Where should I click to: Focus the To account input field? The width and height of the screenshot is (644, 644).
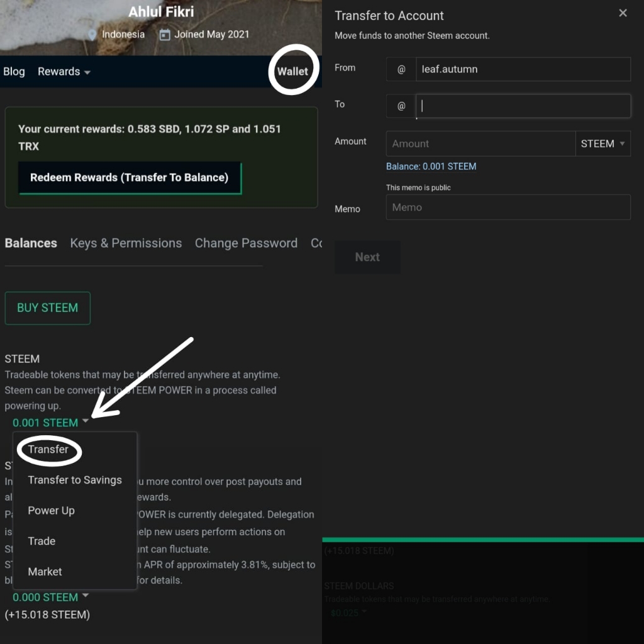click(523, 106)
